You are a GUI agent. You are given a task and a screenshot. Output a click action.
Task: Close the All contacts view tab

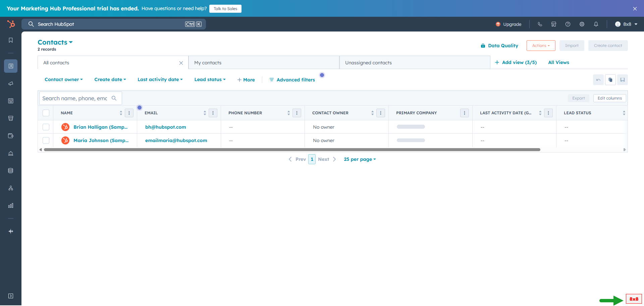point(181,63)
